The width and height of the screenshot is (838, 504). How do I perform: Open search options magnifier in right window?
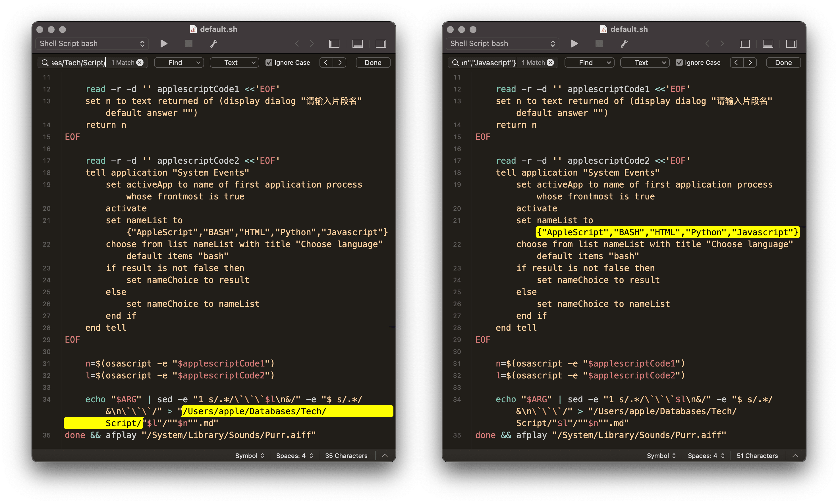pos(455,63)
